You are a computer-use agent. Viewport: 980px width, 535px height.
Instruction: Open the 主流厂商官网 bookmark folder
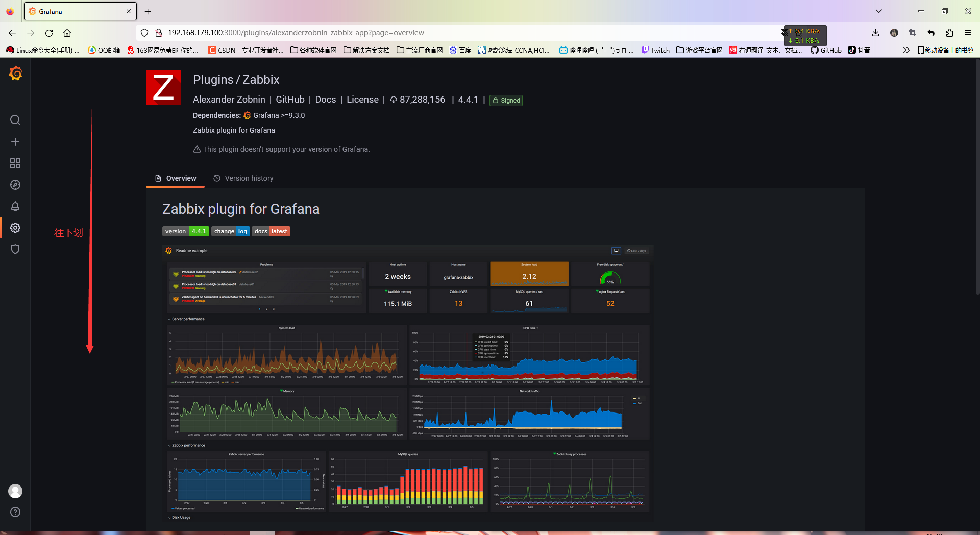[x=420, y=50]
